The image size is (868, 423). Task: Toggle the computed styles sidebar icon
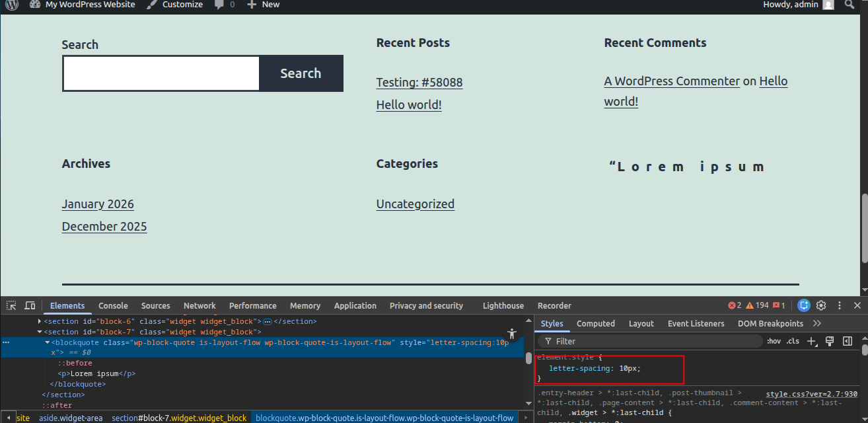848,341
